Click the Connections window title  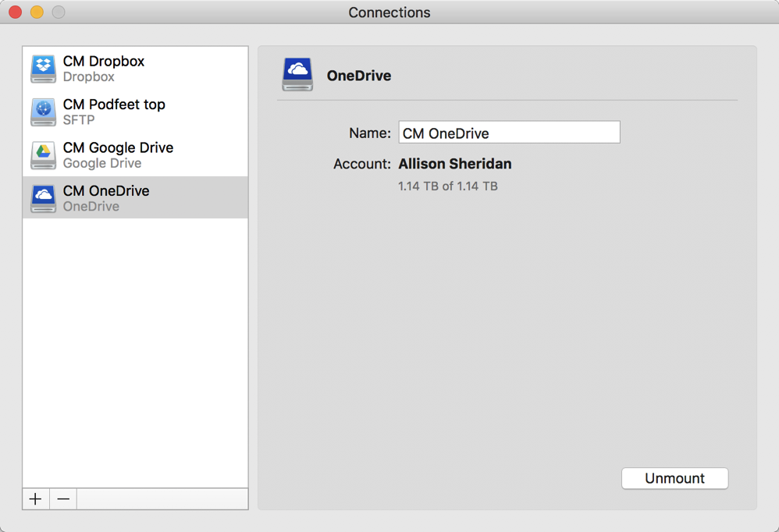tap(389, 12)
